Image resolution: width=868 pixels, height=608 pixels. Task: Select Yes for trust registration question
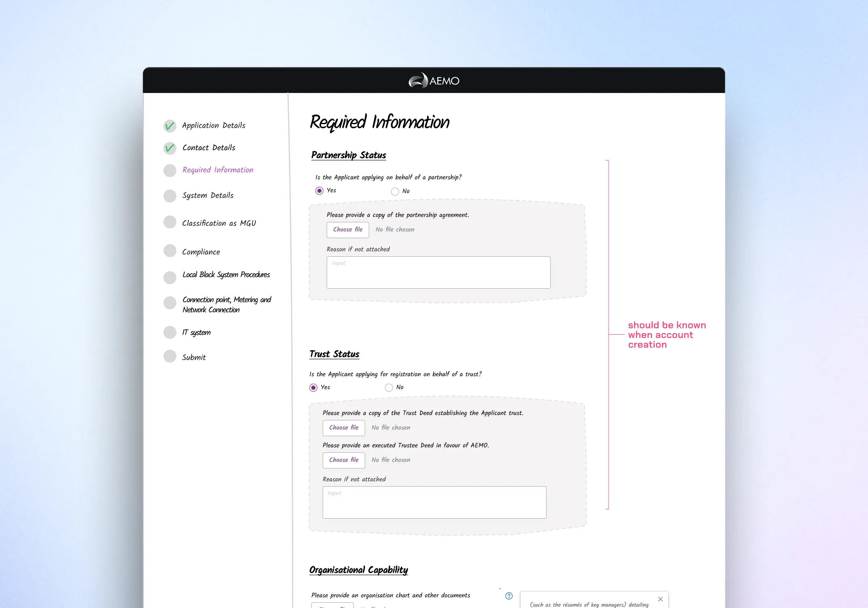click(313, 388)
